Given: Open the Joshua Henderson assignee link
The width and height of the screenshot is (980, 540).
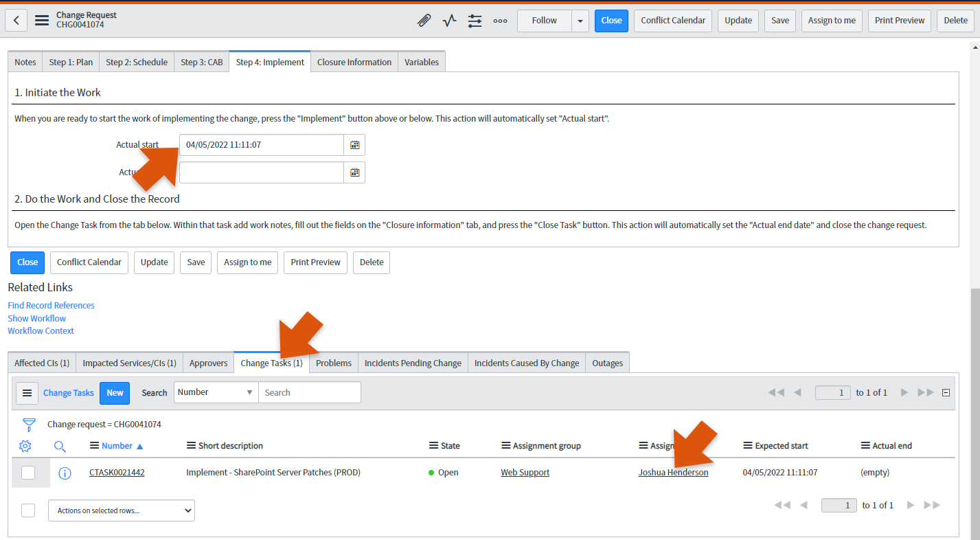Looking at the screenshot, I should coord(673,473).
